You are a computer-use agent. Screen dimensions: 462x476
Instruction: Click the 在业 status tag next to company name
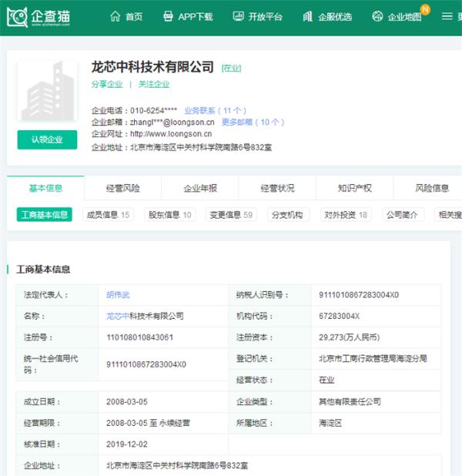coord(231,69)
